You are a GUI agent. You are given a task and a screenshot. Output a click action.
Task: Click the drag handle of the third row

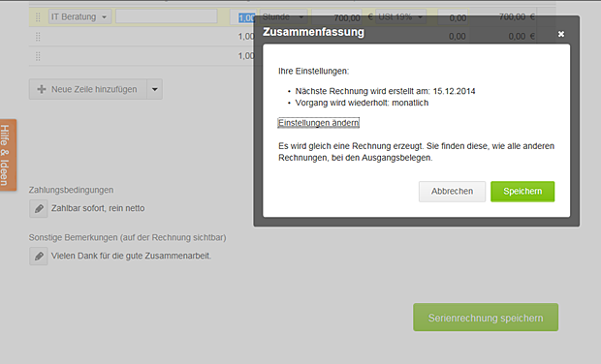click(x=38, y=56)
